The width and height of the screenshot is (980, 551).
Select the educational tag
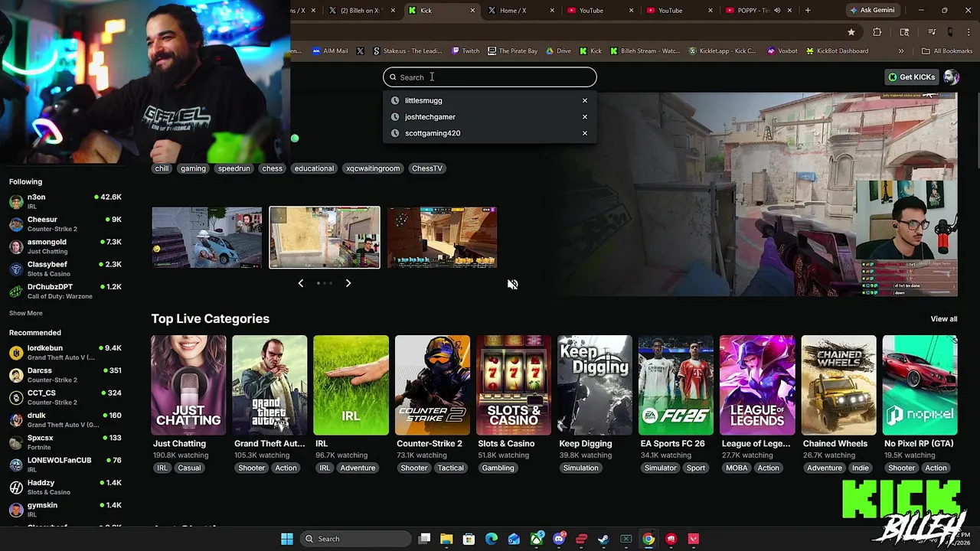tap(314, 168)
